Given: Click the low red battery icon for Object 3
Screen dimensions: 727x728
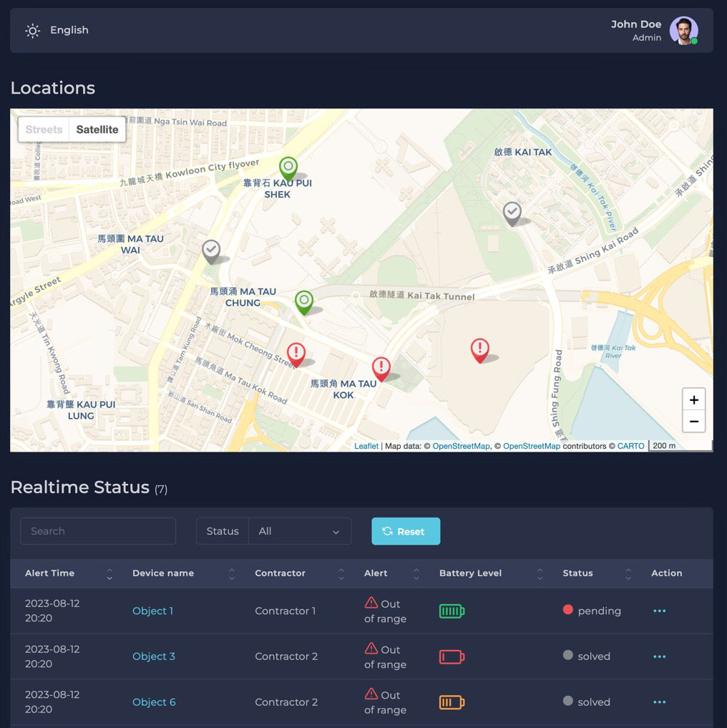Looking at the screenshot, I should coord(452,657).
